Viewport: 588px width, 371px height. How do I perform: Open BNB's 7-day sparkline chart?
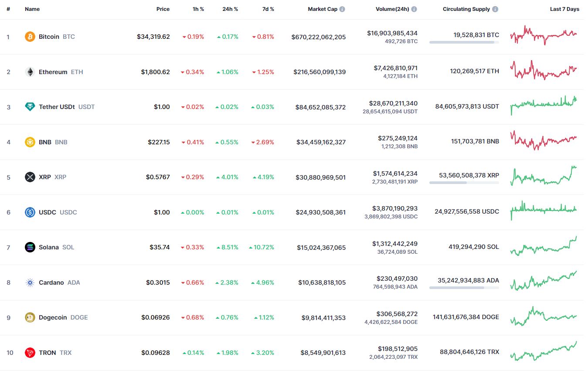point(544,140)
